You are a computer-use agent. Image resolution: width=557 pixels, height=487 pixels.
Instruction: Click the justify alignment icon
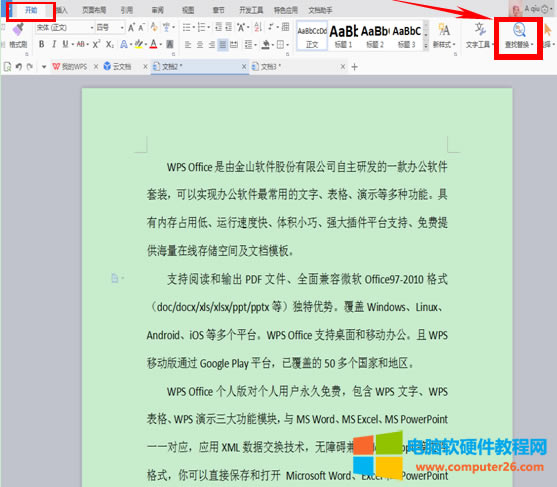coord(223,45)
